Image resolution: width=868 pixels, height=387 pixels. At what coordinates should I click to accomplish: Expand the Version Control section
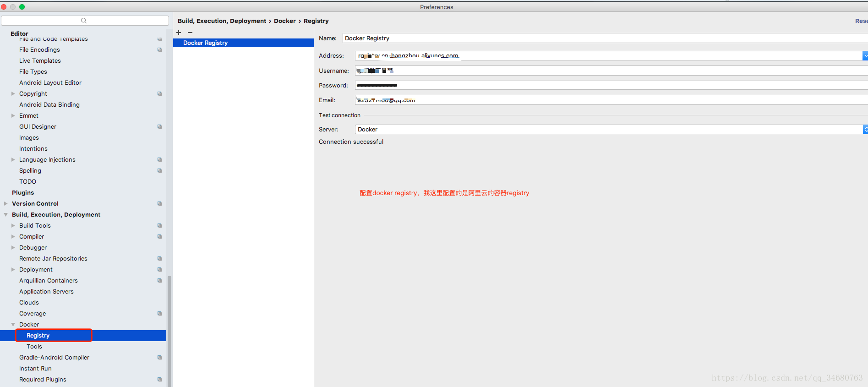tap(6, 203)
